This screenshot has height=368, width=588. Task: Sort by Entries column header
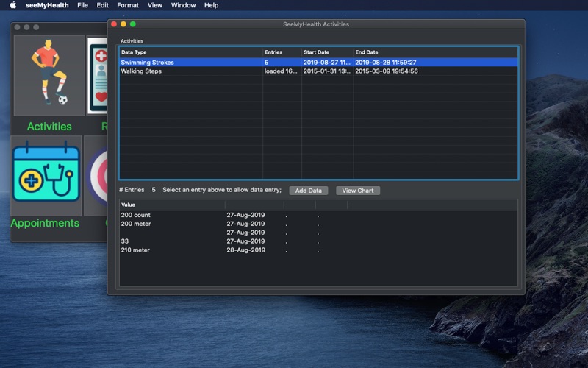pos(282,52)
